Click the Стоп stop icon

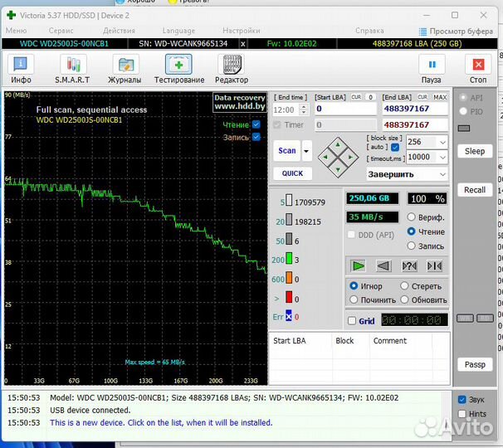[x=478, y=66]
